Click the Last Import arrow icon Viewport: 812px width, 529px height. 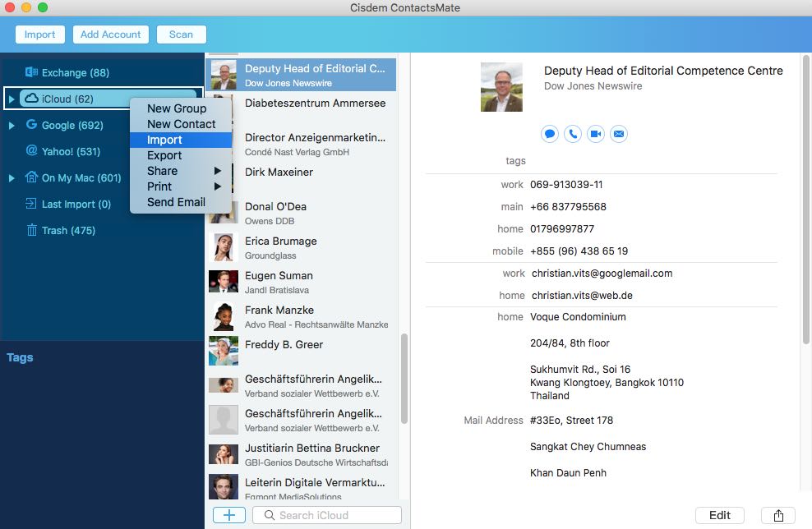pyautogui.click(x=31, y=204)
